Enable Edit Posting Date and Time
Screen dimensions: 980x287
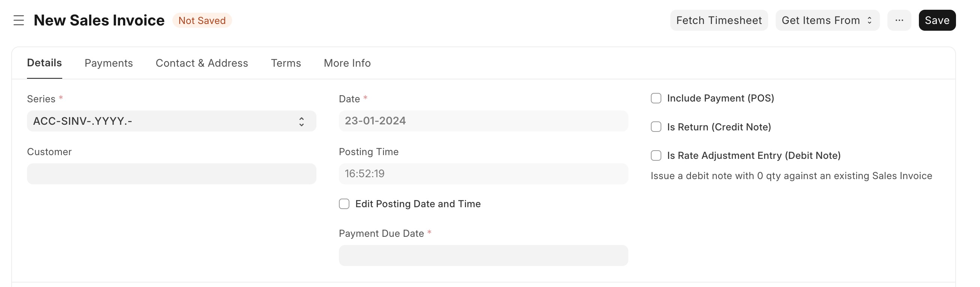click(x=344, y=204)
